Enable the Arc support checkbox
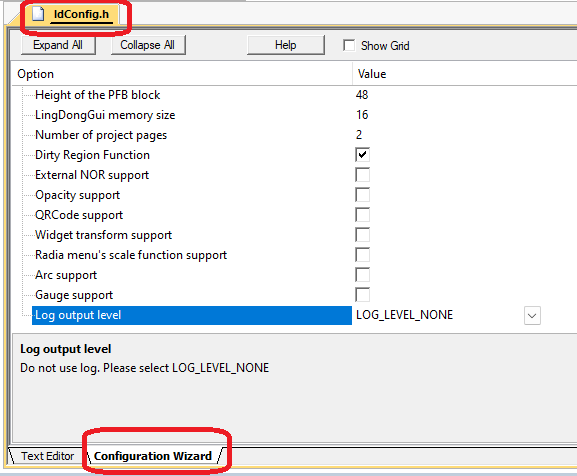Viewport: 577px width, 476px height. [362, 275]
